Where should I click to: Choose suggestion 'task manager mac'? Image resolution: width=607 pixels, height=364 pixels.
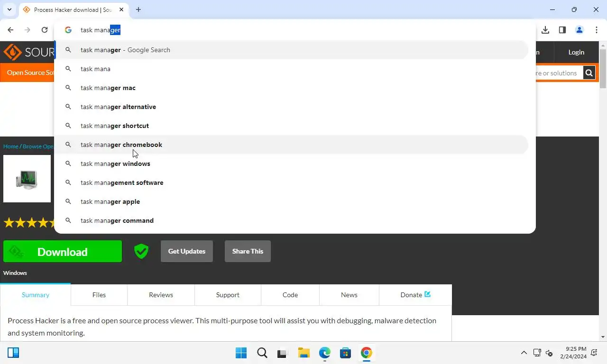(291, 88)
